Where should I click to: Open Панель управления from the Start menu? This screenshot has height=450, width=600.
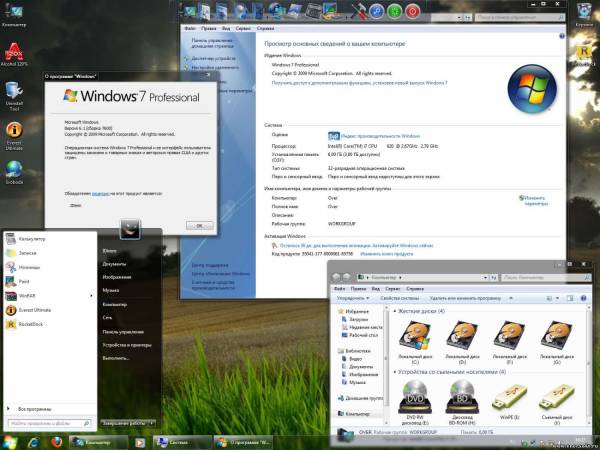click(x=123, y=332)
